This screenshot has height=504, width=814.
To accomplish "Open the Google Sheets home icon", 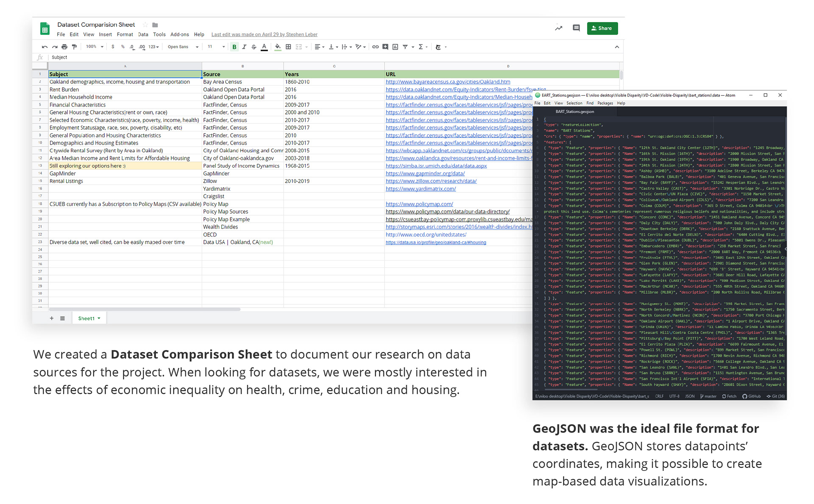I will (45, 29).
